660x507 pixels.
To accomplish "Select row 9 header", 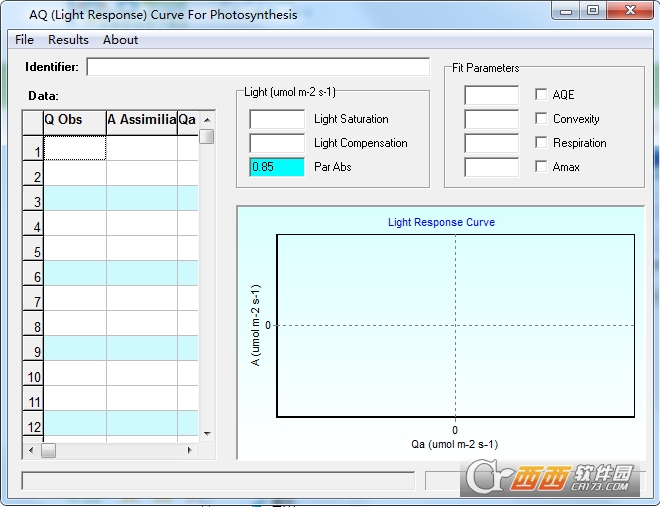I will pyautogui.click(x=33, y=348).
